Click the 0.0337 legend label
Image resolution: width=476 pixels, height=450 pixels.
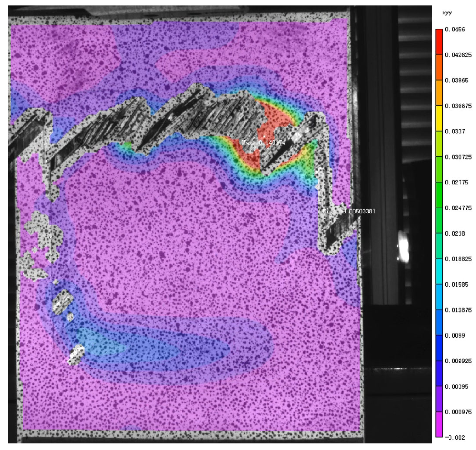pyautogui.click(x=455, y=131)
